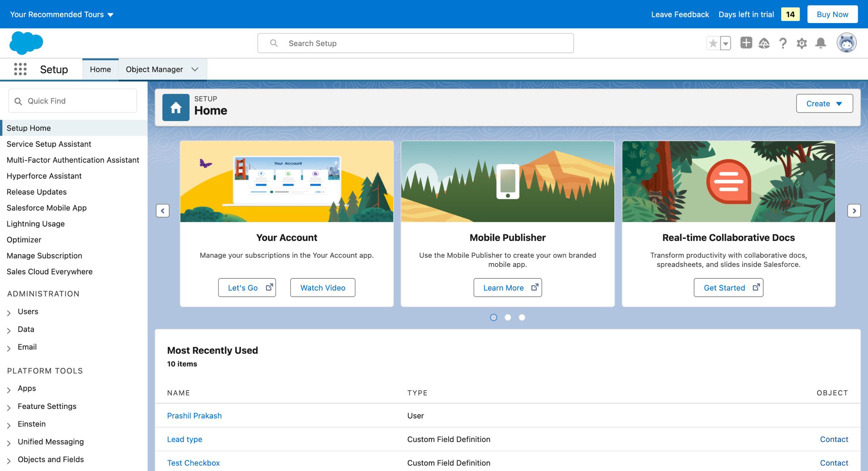Expand Feature Settings in sidebar
868x471 pixels.
click(9, 408)
